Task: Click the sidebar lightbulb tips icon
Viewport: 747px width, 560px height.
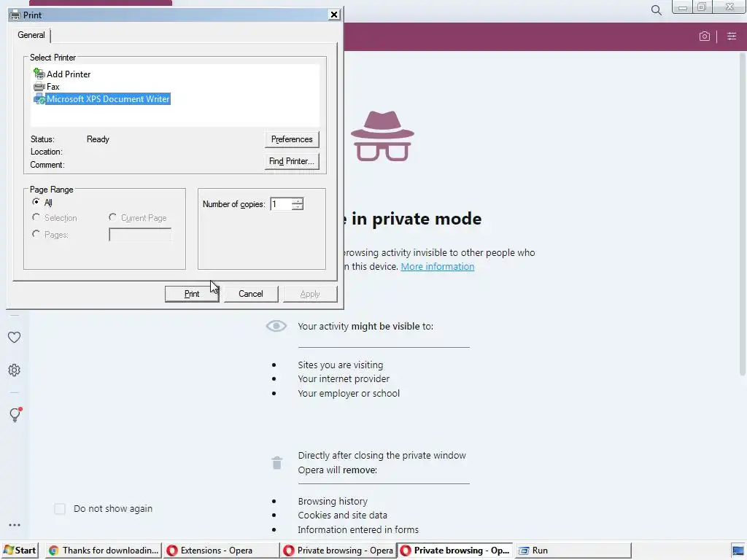Action: [x=15, y=414]
